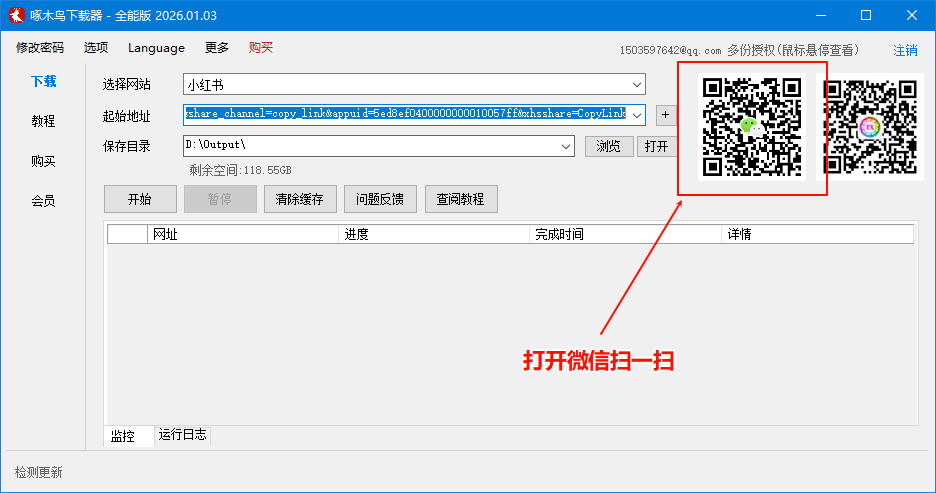The height and width of the screenshot is (493, 936).
Task: Select the 运行日志 bottom tab
Action: [182, 436]
